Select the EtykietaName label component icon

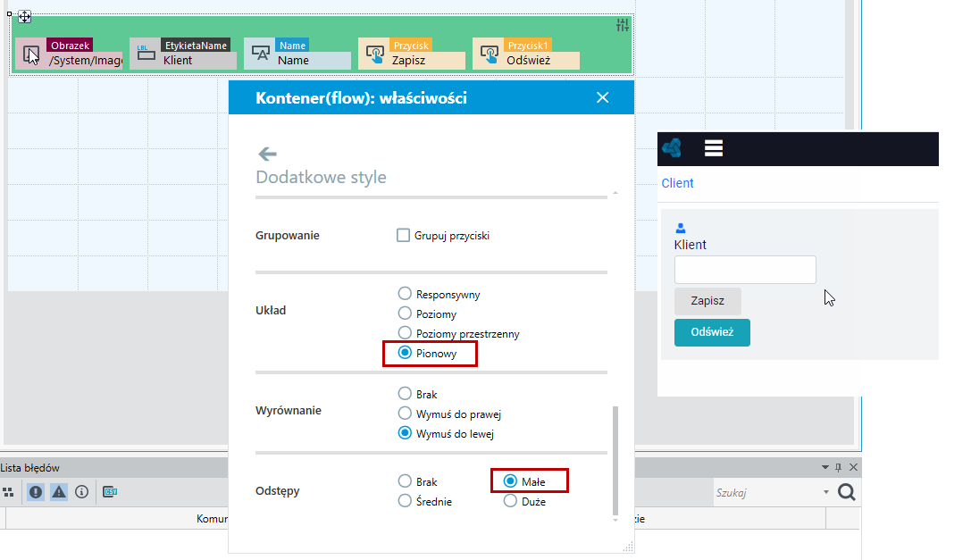146,54
